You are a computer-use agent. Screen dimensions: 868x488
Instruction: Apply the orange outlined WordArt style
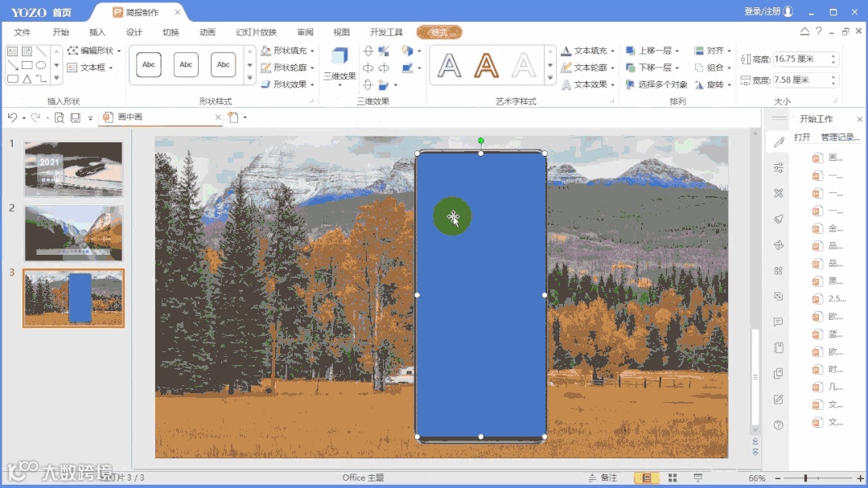coord(486,65)
